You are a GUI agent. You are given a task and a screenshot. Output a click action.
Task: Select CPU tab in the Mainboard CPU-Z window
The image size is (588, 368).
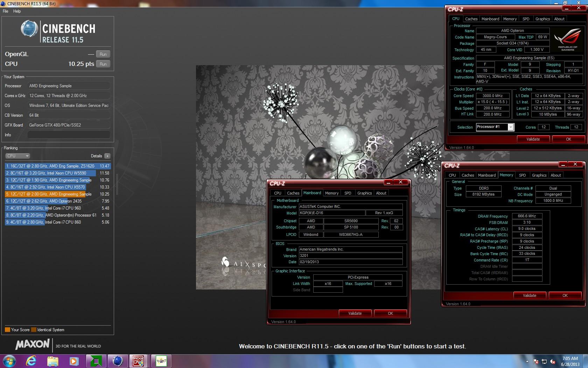(x=278, y=193)
